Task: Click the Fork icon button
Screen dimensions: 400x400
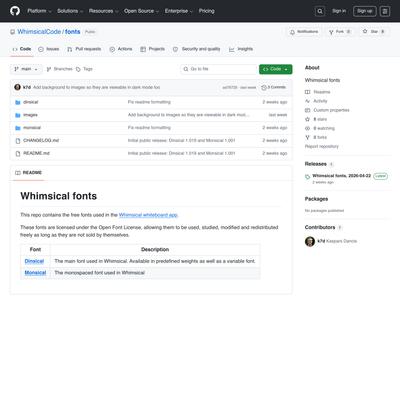Action: [339, 32]
